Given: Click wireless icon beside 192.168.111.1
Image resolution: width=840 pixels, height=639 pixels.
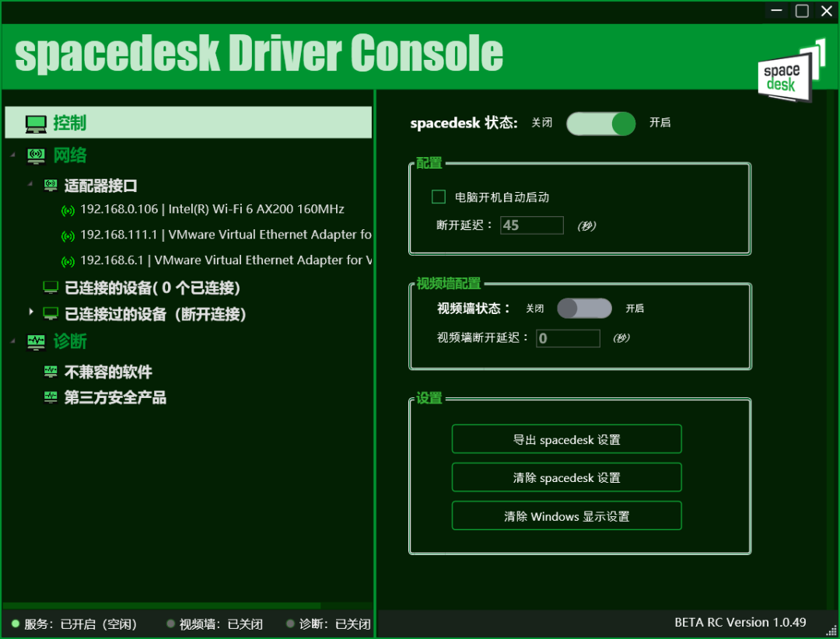Looking at the screenshot, I should 68,236.
